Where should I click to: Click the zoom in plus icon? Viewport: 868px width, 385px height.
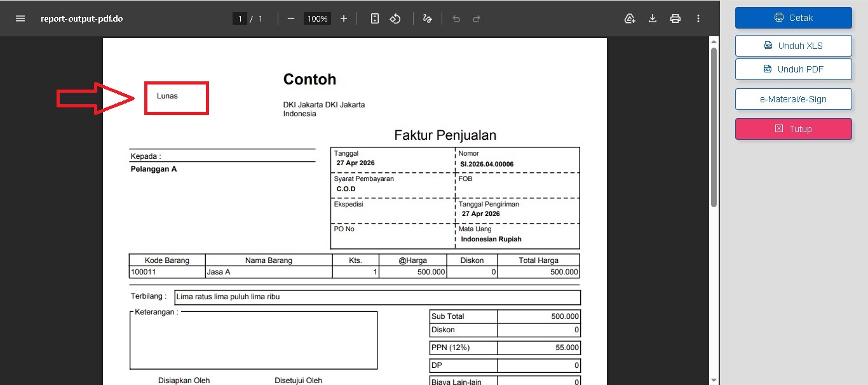(x=344, y=18)
